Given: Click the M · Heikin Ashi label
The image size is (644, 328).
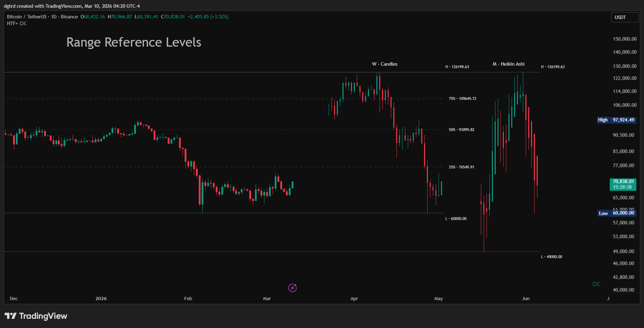Looking at the screenshot, I should (x=508, y=64).
